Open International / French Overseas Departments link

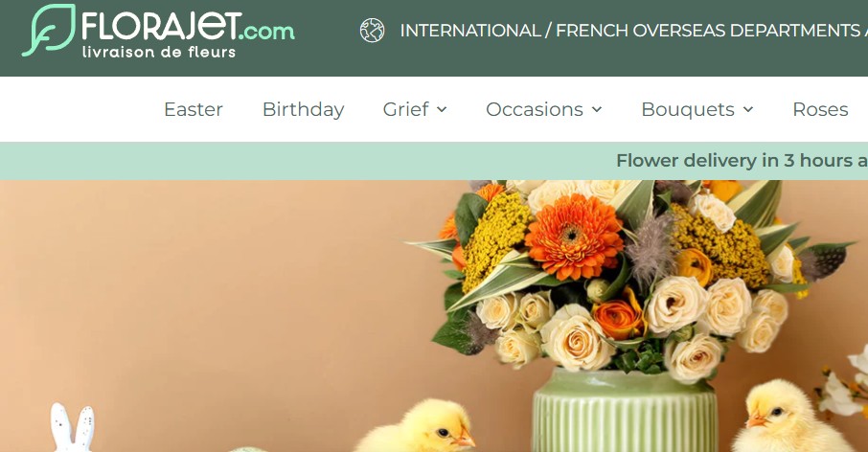pos(633,31)
